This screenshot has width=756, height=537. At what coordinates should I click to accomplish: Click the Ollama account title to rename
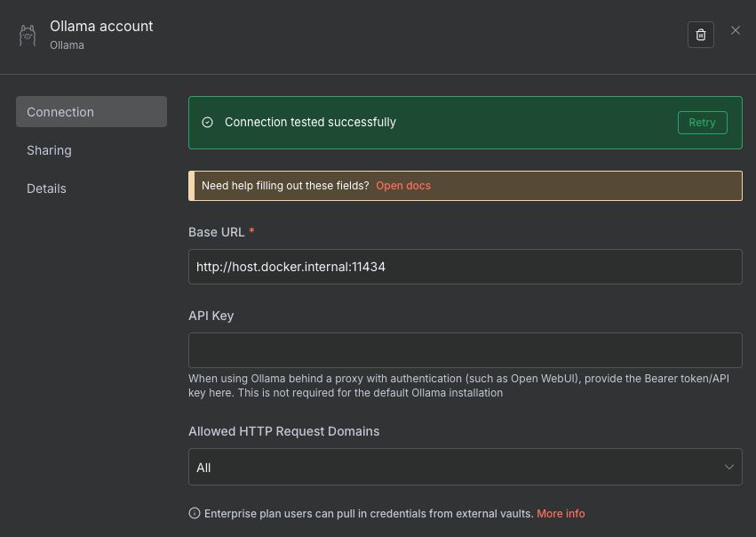101,27
